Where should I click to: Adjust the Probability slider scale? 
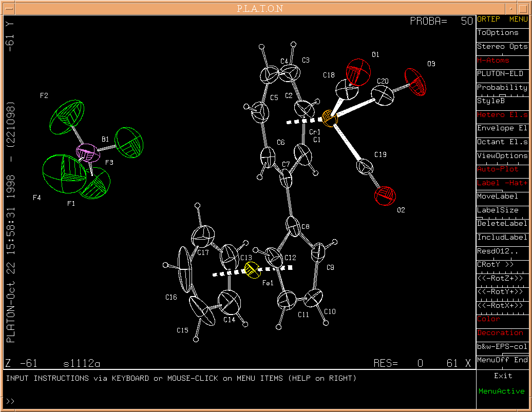point(502,95)
